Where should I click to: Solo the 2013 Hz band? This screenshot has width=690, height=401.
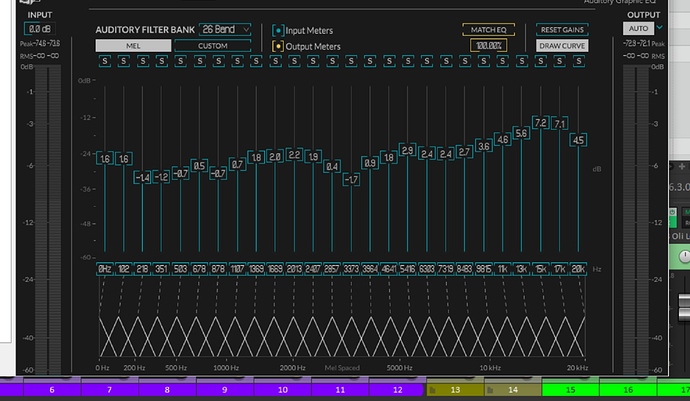294,61
